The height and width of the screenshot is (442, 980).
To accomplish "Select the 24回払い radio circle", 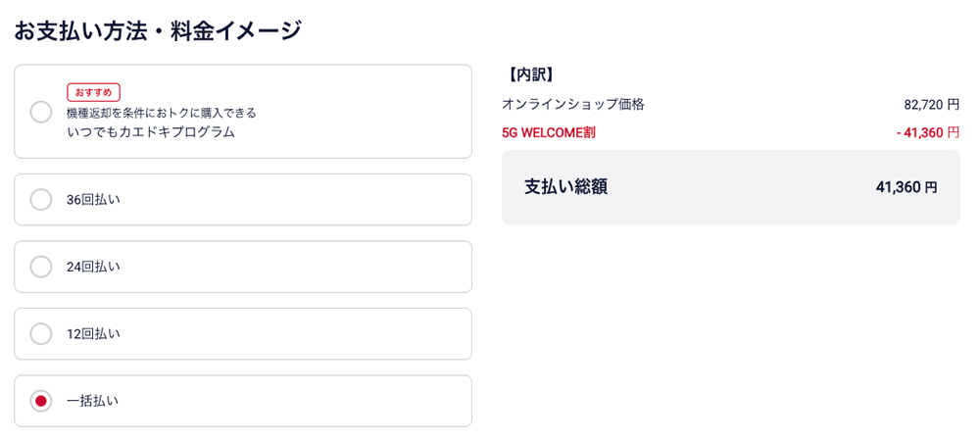I will pos(41,267).
